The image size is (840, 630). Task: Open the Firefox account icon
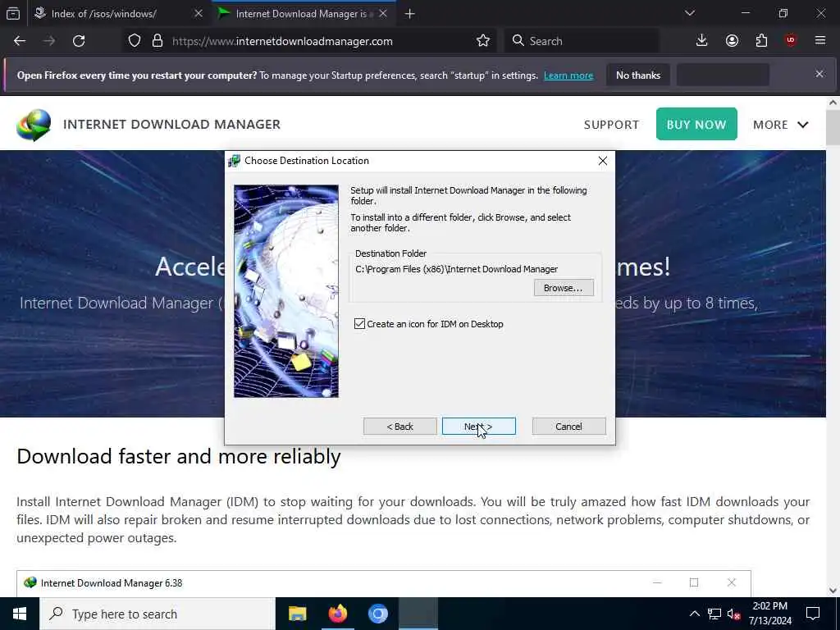point(732,41)
